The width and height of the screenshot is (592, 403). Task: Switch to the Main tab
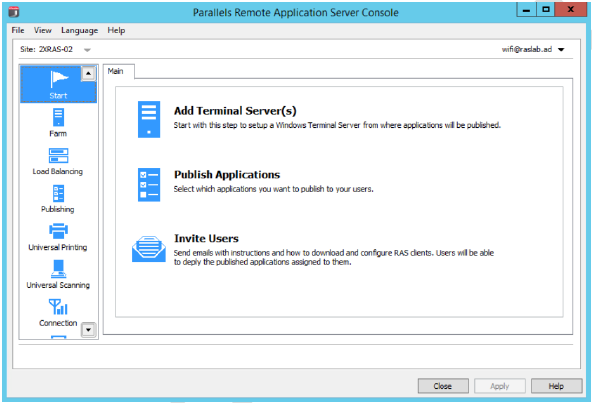click(116, 71)
